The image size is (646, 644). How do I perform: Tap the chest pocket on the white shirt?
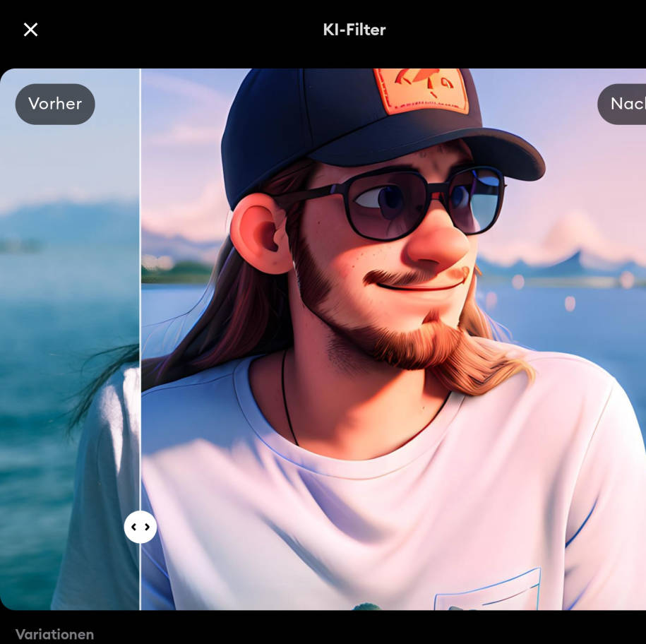point(488,589)
